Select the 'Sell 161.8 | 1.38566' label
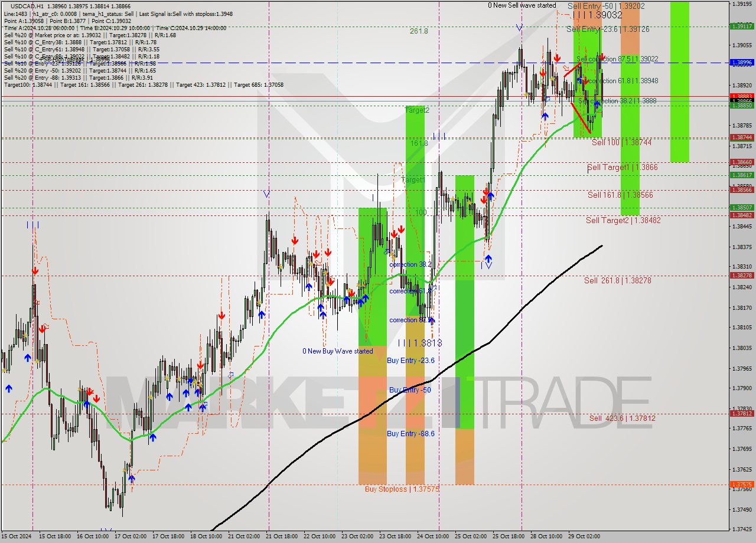Image resolution: width=756 pixels, height=543 pixels. (620, 195)
